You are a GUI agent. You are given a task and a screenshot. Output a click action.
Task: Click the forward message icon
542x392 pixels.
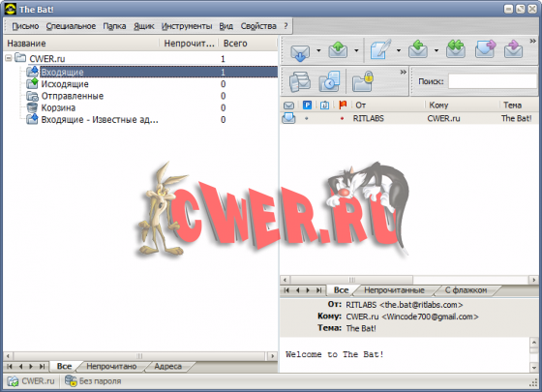point(485,49)
